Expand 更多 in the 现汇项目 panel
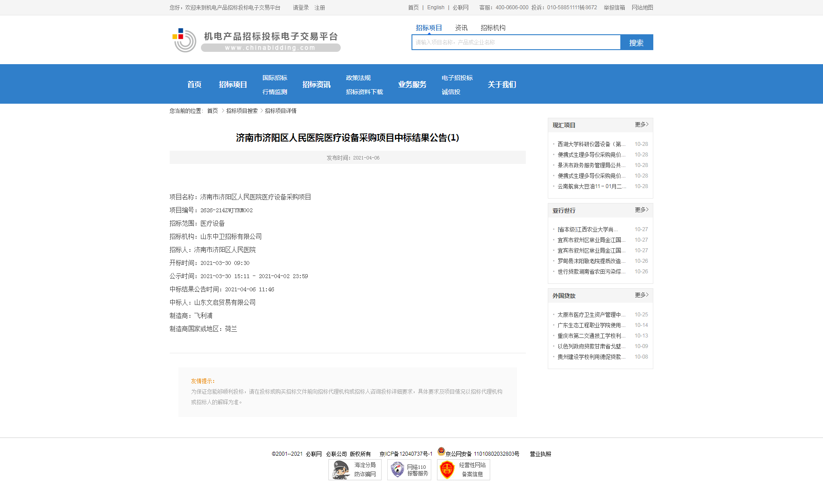 pos(640,125)
